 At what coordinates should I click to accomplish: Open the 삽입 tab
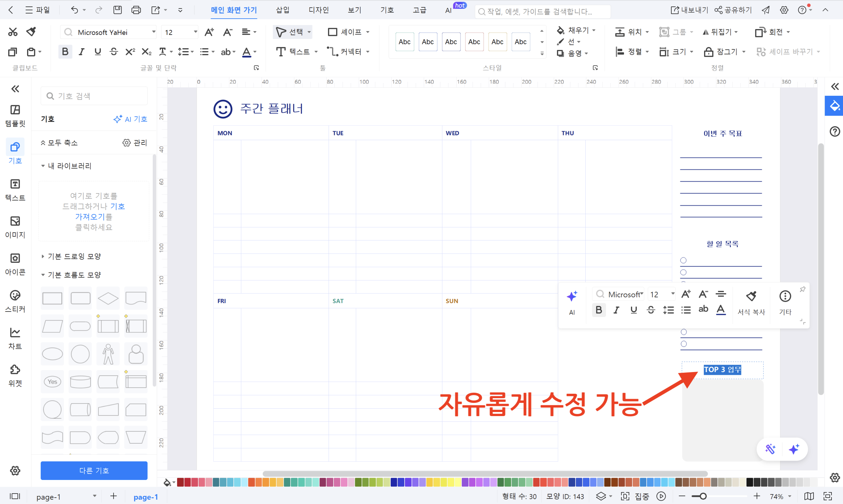pyautogui.click(x=282, y=10)
